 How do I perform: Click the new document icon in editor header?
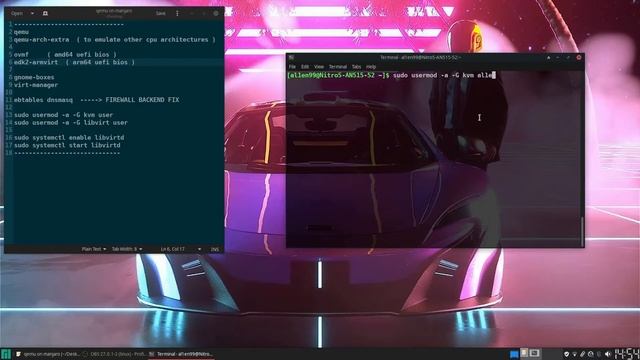45,13
